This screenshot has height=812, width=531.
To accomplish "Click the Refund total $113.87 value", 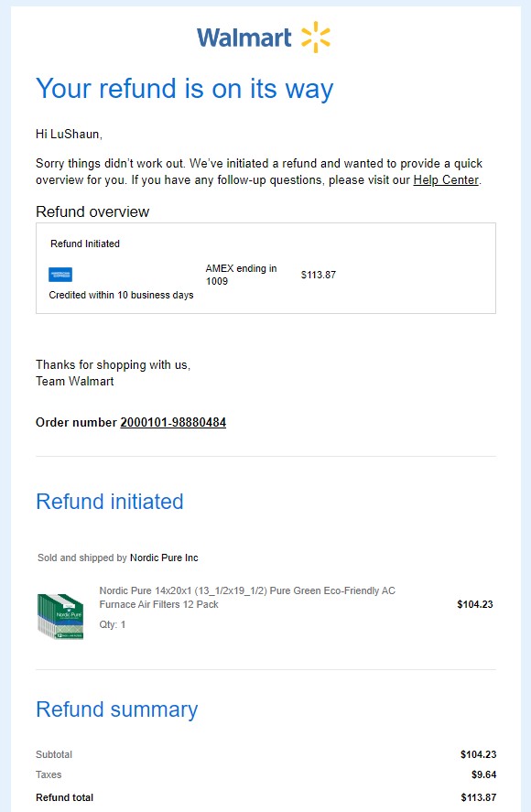I will (x=479, y=797).
